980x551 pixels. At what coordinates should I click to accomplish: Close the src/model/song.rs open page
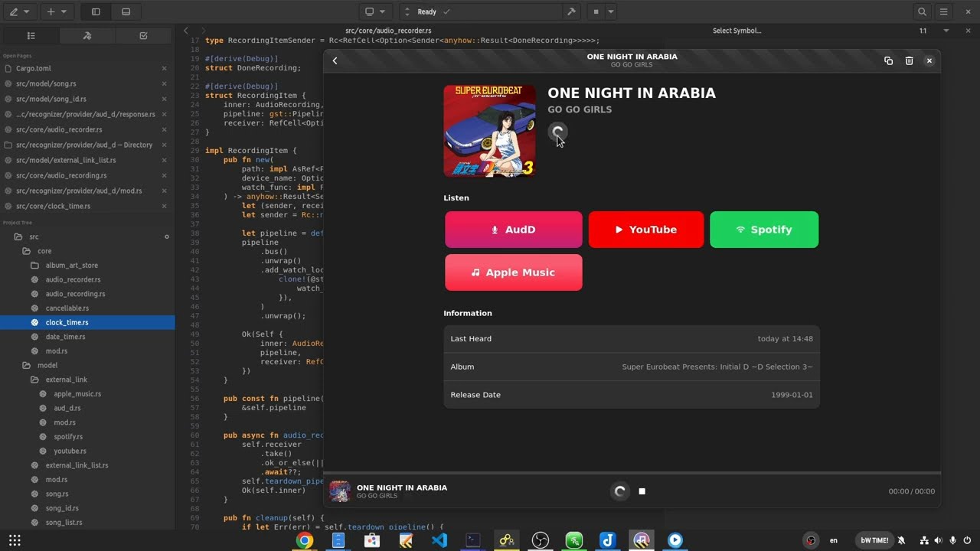click(164, 83)
